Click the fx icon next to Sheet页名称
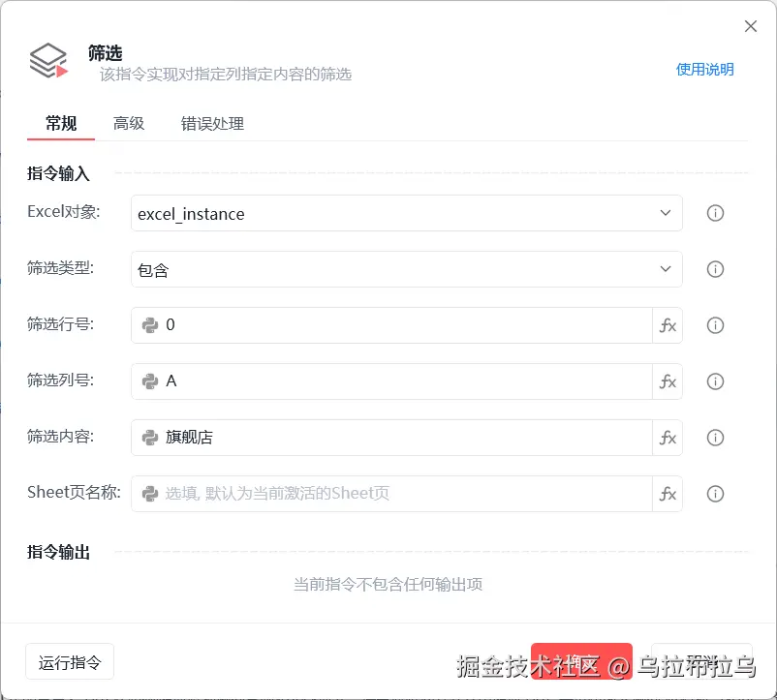Image resolution: width=777 pixels, height=700 pixels. [x=668, y=494]
